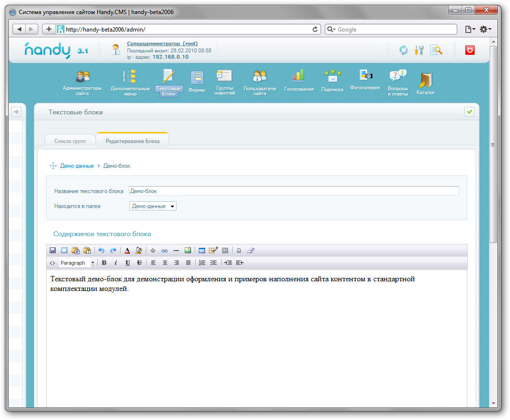This screenshot has width=510, height=420.
Task: Click the Название текстового блока input field
Action: (x=293, y=191)
